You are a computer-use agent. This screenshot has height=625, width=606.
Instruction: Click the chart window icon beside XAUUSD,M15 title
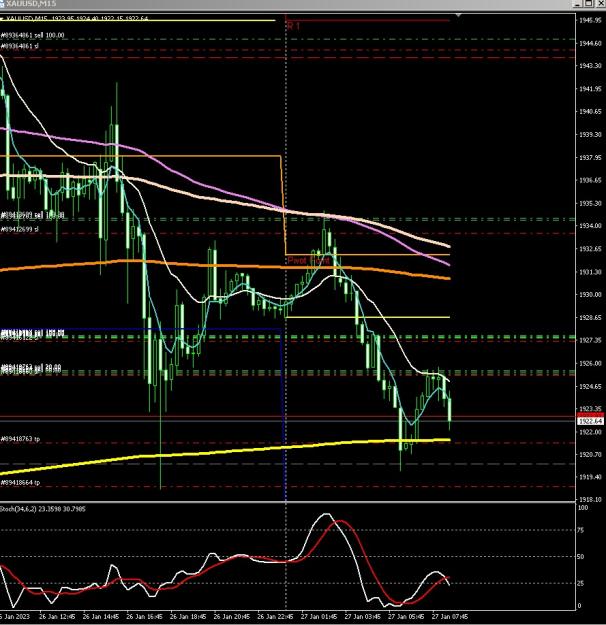coord(2,4)
